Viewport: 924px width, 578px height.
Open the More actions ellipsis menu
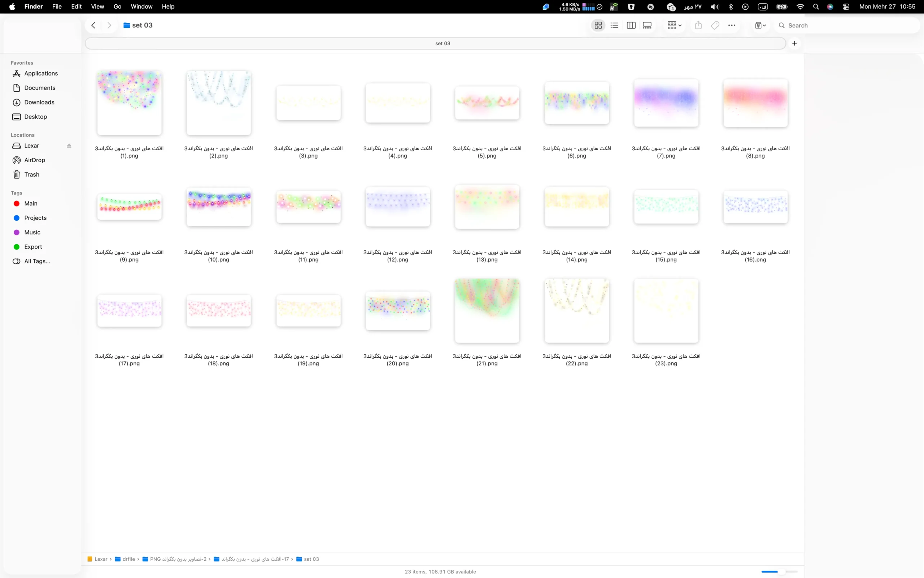pos(732,25)
